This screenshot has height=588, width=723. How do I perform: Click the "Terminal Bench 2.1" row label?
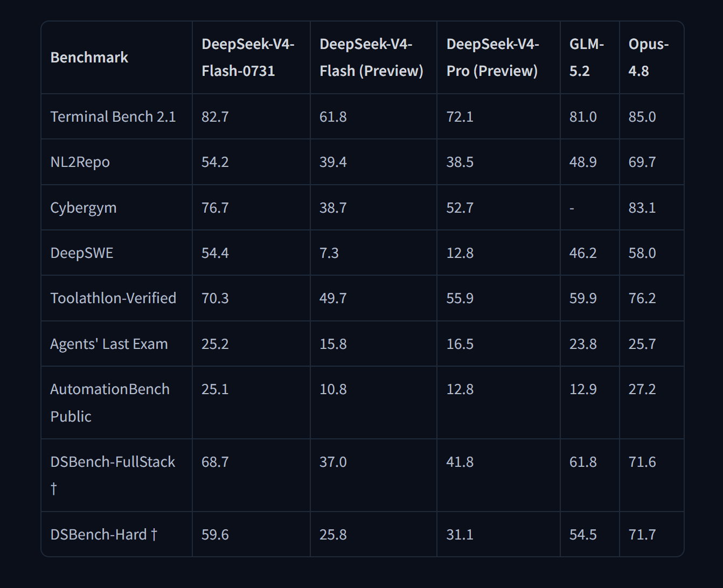pos(113,117)
